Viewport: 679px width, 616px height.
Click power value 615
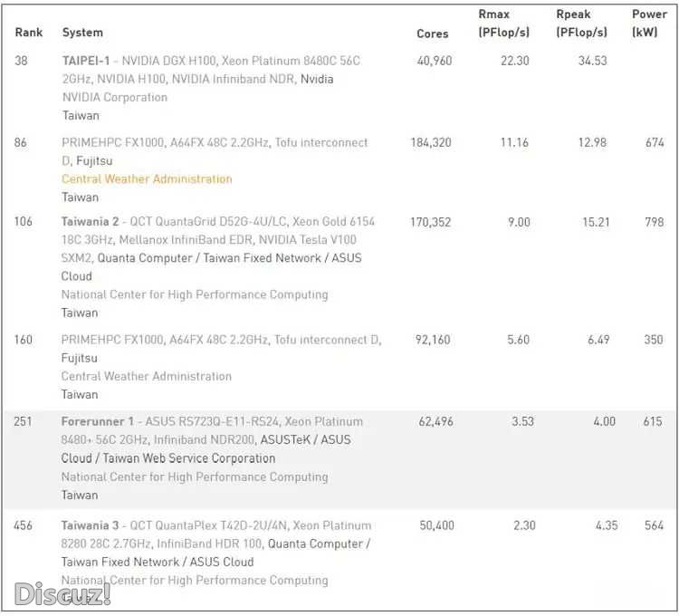pyautogui.click(x=653, y=421)
